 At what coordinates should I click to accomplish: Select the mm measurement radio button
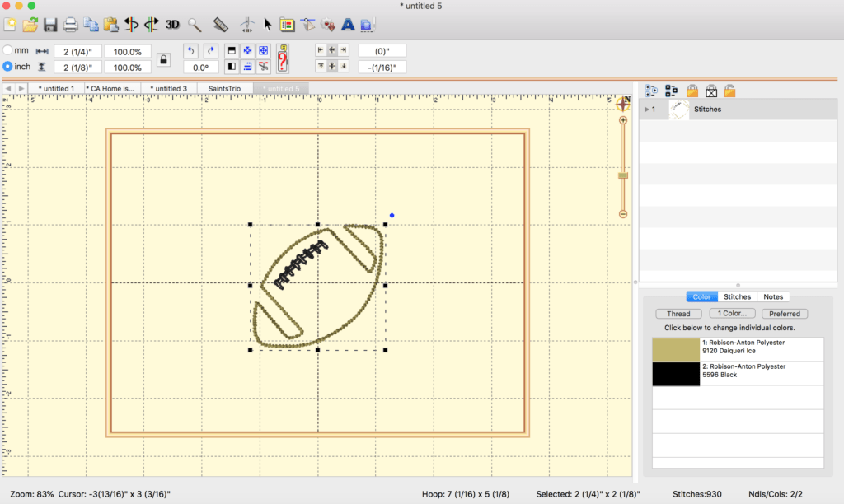(x=7, y=49)
